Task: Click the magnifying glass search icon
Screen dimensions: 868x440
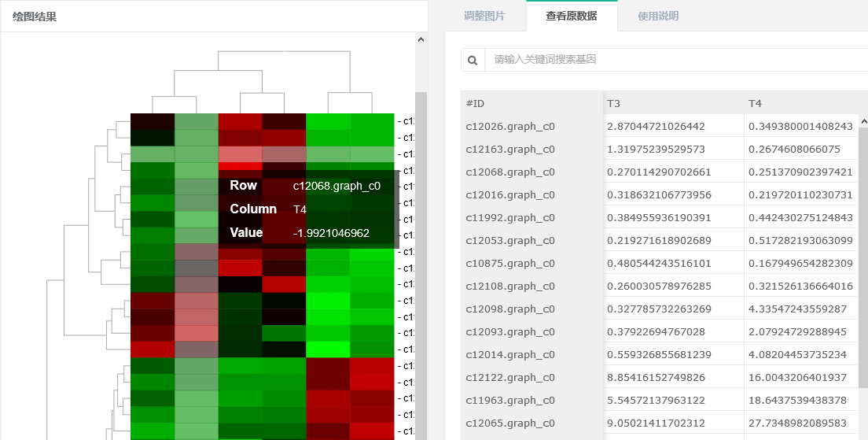Action: click(473, 60)
